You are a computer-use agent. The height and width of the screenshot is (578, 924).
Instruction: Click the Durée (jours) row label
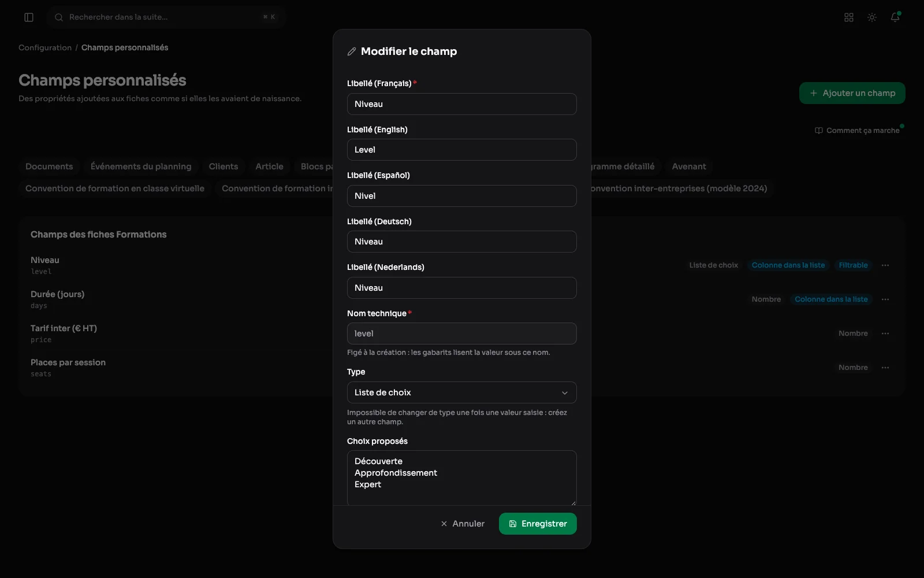[x=57, y=294]
